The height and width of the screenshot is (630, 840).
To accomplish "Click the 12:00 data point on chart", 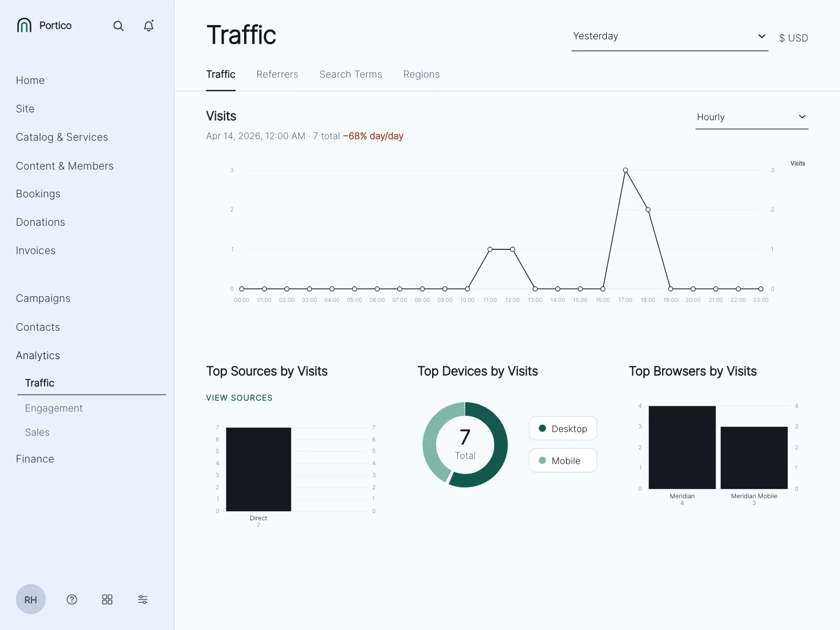I will [x=512, y=249].
